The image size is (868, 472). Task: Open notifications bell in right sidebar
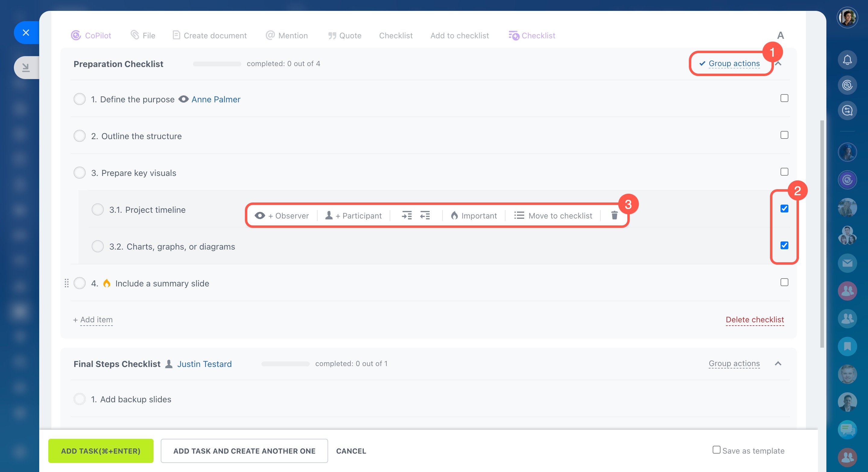[x=847, y=60]
